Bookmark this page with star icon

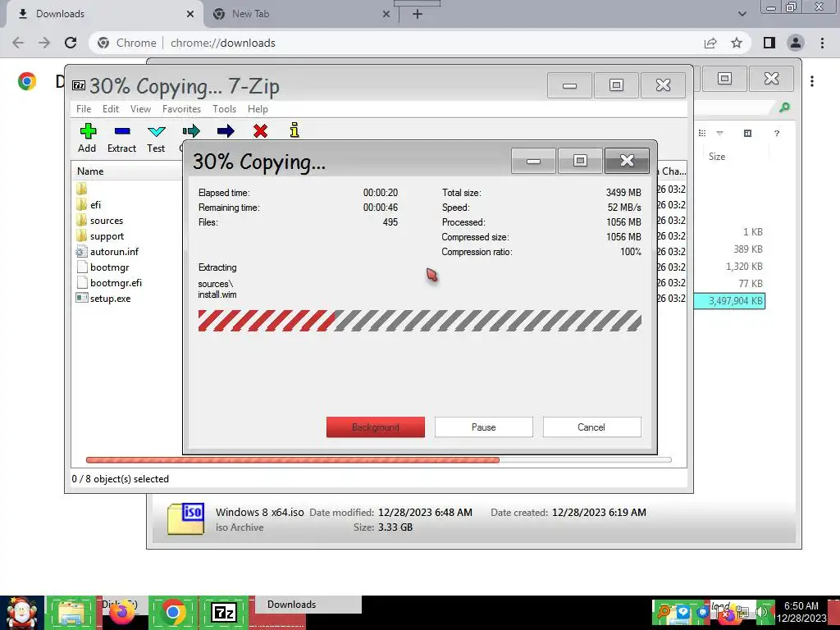(737, 43)
